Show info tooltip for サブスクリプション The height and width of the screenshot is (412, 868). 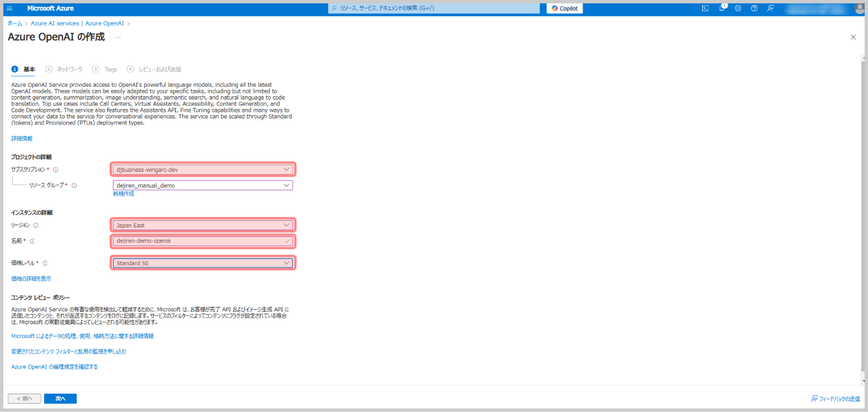pyautogui.click(x=56, y=170)
